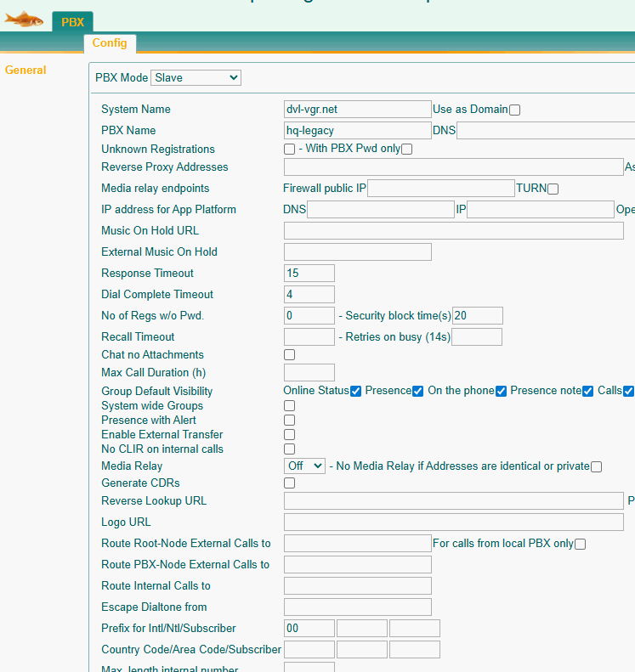Enable With PBX Pwd only option
Image resolution: width=635 pixels, height=672 pixels.
click(407, 150)
